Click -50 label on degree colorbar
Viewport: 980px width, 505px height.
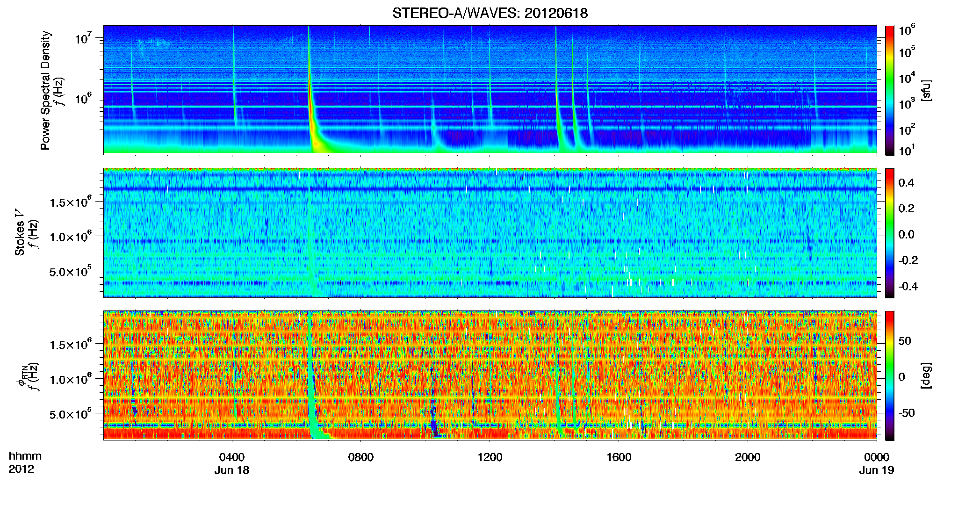[x=907, y=413]
